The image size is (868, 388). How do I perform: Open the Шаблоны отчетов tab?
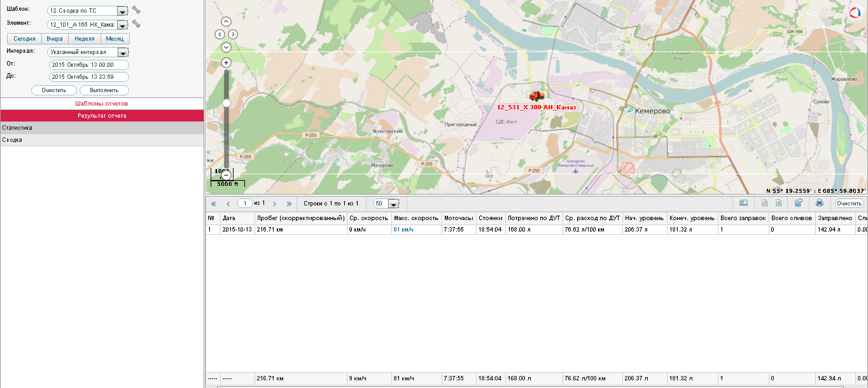[102, 103]
